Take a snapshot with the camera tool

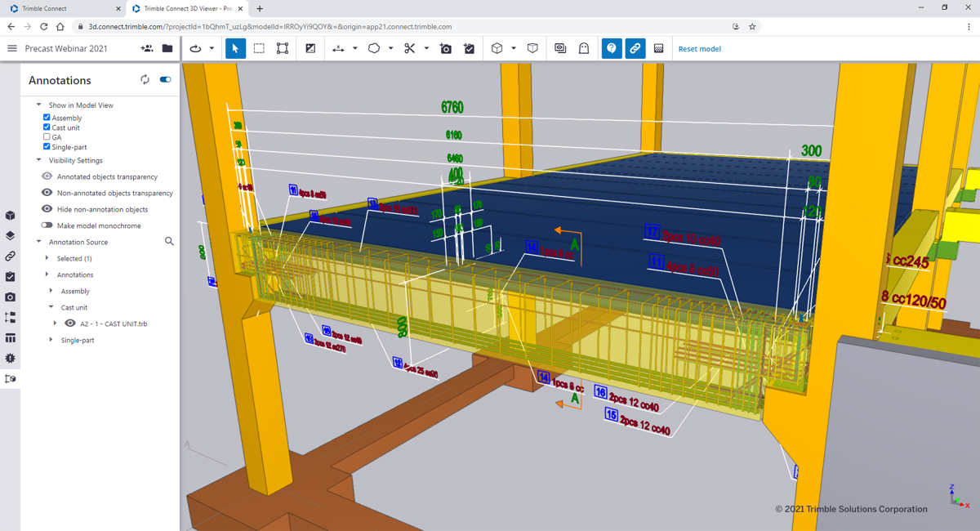coord(445,48)
